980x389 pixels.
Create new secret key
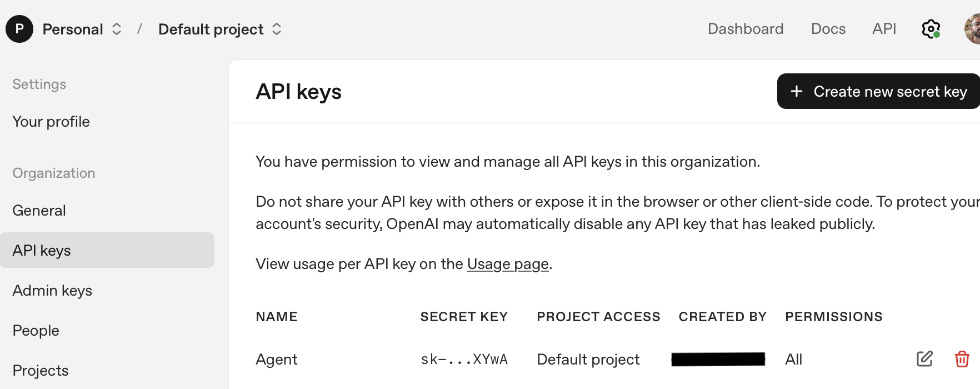(878, 91)
